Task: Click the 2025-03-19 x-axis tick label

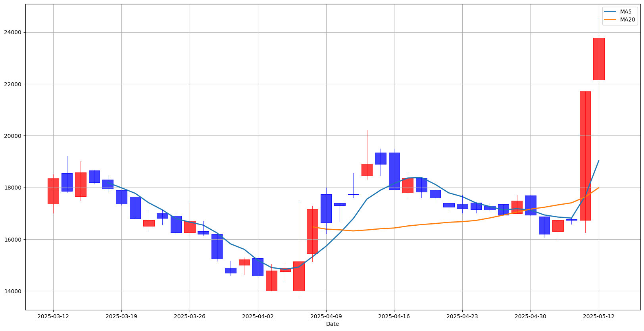Action: tap(121, 316)
